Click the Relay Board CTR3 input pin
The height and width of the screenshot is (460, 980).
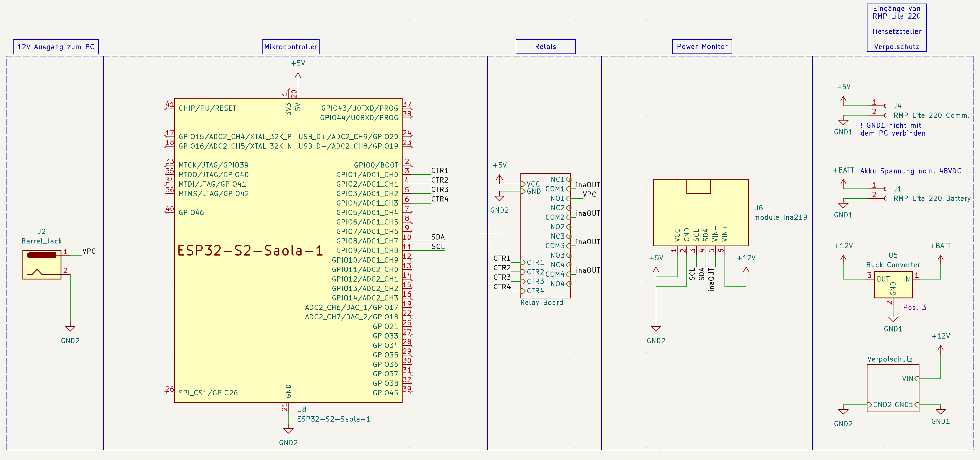point(523,282)
